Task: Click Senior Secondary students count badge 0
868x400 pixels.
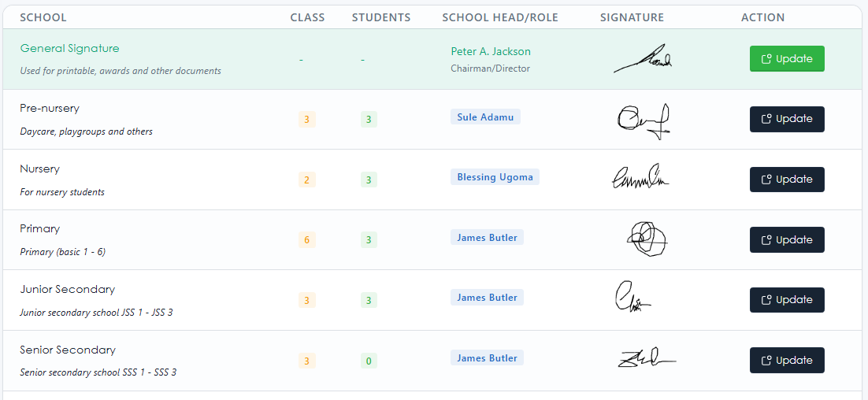Action: [369, 361]
